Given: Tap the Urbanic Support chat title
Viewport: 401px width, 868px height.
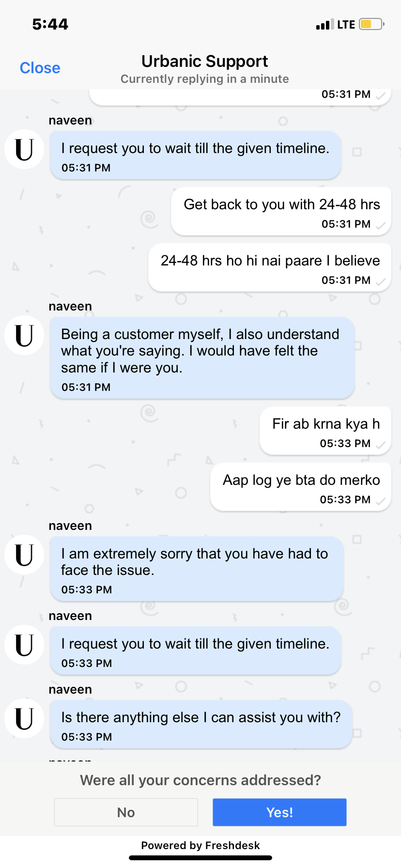Looking at the screenshot, I should tap(204, 62).
